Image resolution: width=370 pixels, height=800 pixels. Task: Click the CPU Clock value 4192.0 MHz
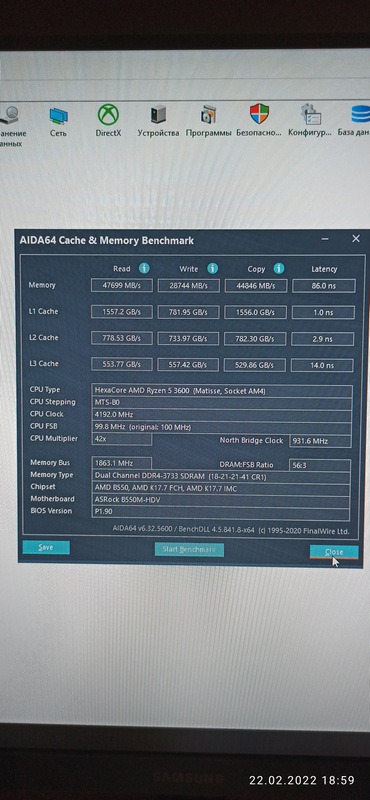(222, 415)
